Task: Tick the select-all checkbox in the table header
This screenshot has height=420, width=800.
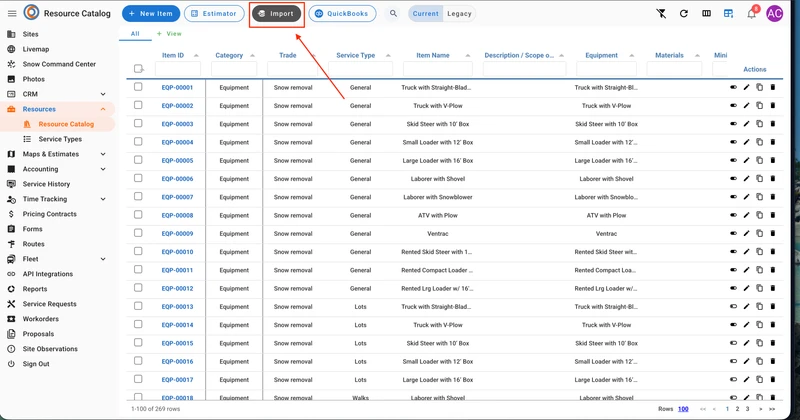Action: click(x=138, y=68)
